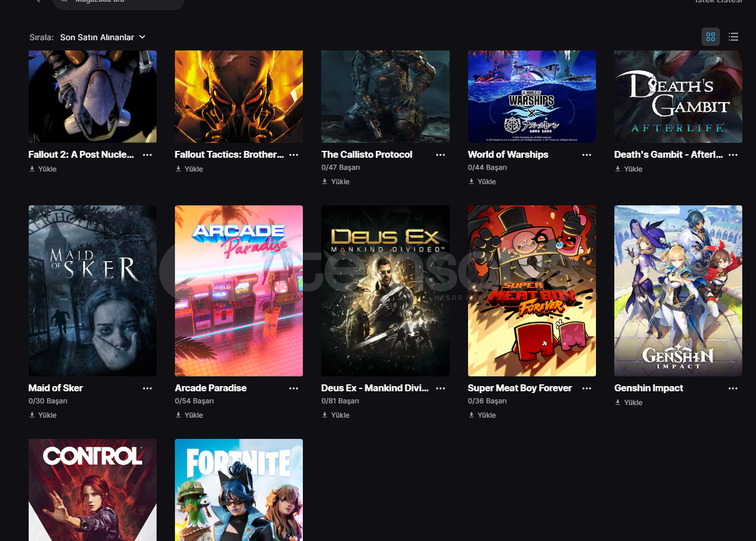Click Yükle under Death's Gambit
Image resolution: width=756 pixels, height=541 pixels.
pos(629,169)
